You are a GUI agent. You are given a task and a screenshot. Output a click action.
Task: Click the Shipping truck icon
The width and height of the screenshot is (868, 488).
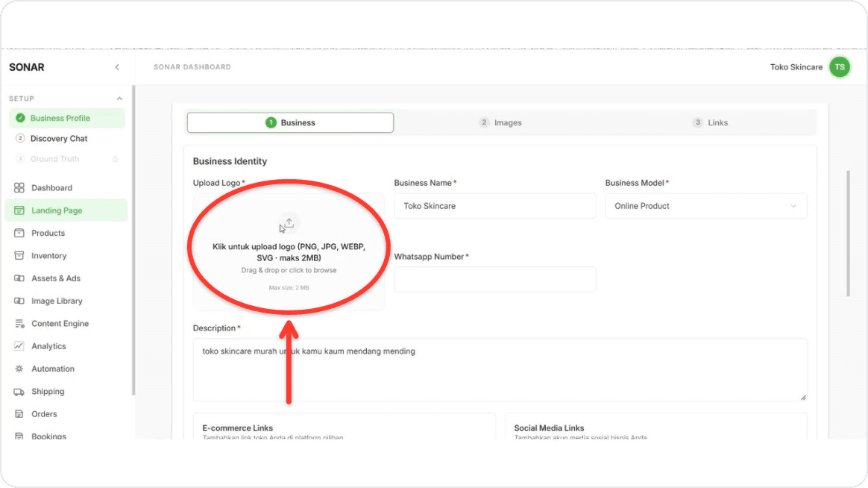[x=19, y=392]
